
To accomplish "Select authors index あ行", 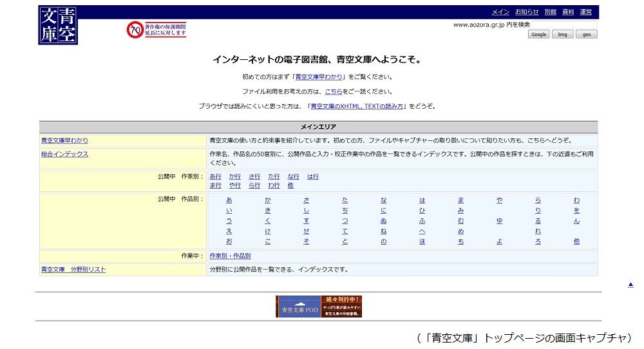I will click(x=215, y=176).
